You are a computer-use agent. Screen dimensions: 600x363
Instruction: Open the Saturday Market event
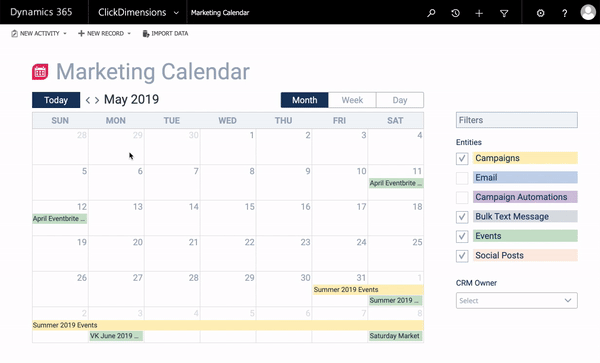click(x=395, y=336)
